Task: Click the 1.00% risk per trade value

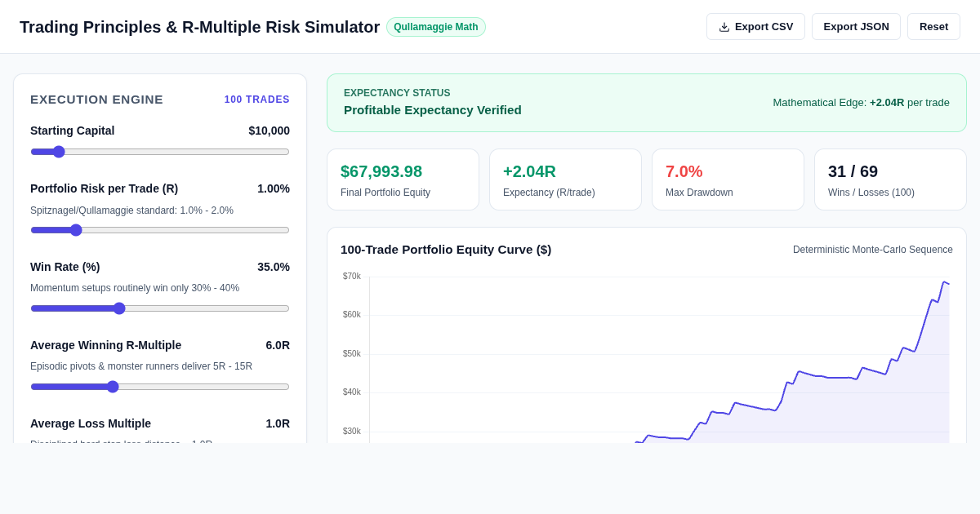Action: point(274,188)
